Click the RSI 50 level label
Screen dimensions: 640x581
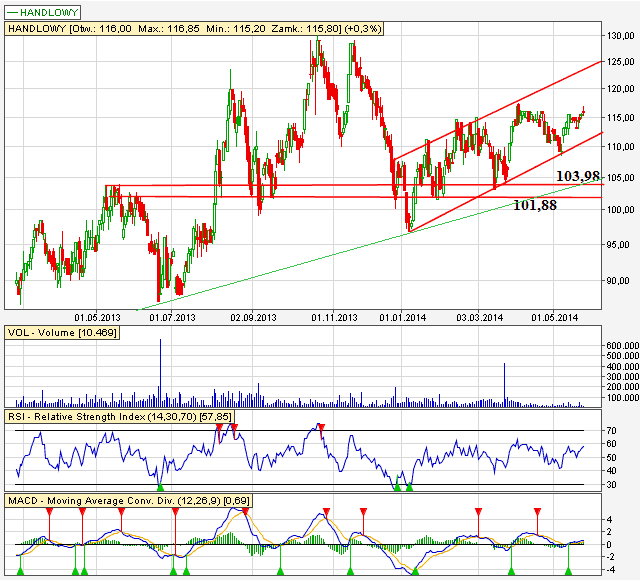(x=611, y=458)
